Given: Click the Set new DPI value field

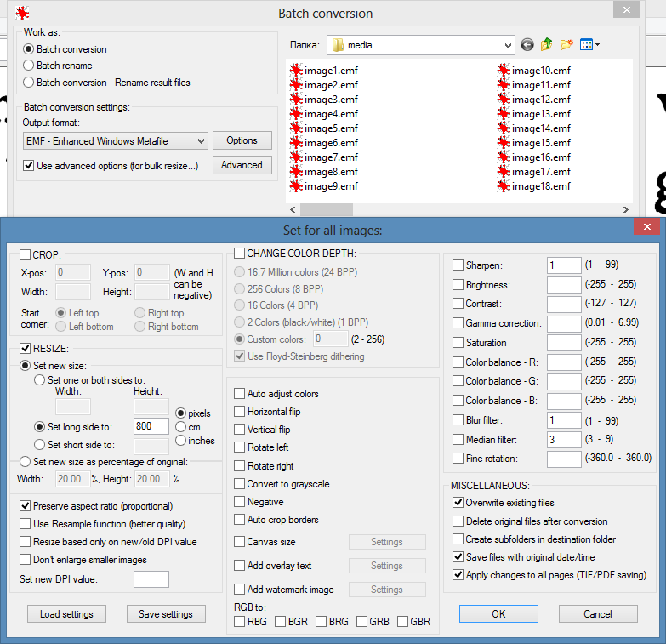Looking at the screenshot, I should tap(151, 579).
